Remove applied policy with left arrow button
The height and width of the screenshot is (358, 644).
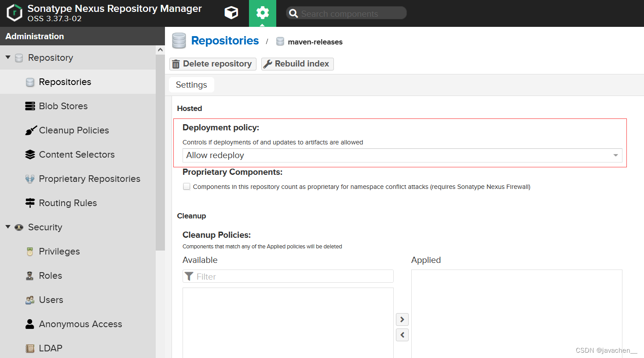[x=402, y=335]
